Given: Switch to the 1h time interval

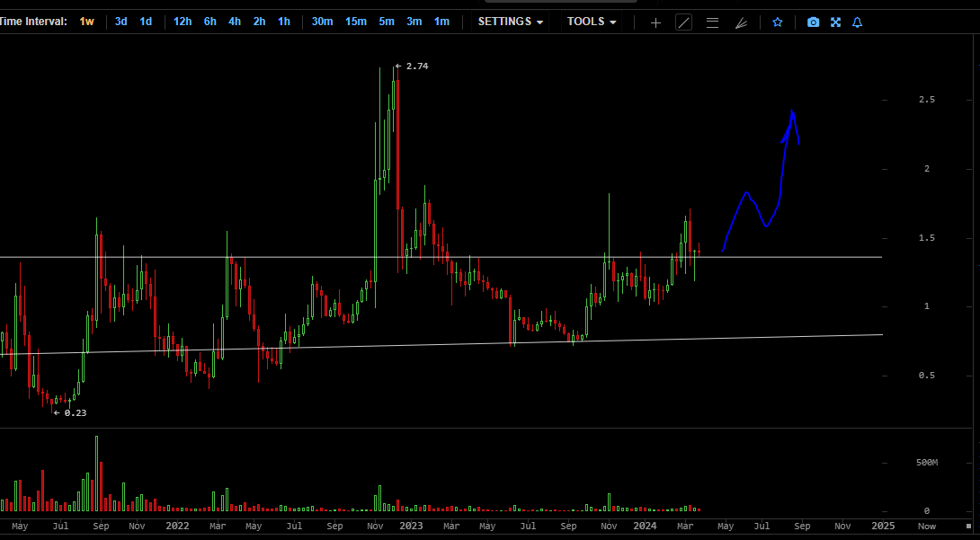Looking at the screenshot, I should (x=284, y=22).
